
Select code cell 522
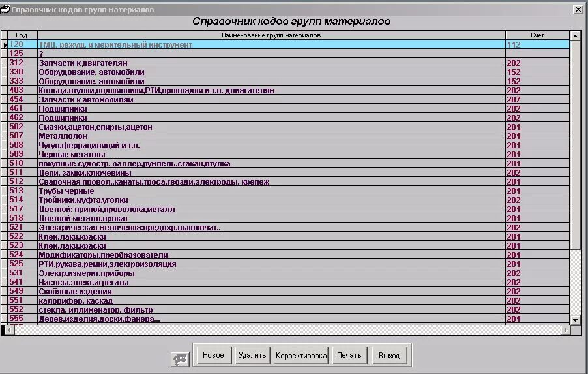[x=22, y=236]
